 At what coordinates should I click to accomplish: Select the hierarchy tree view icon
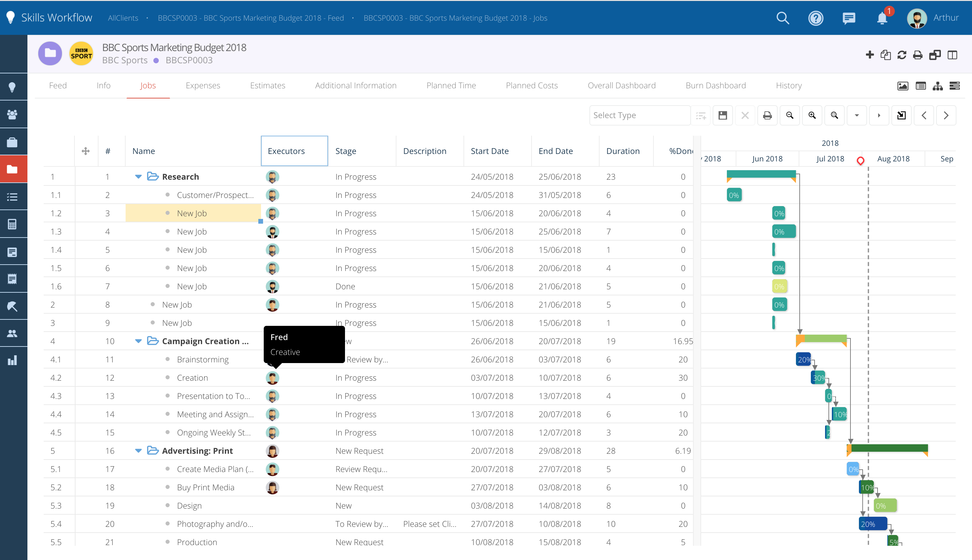point(938,86)
